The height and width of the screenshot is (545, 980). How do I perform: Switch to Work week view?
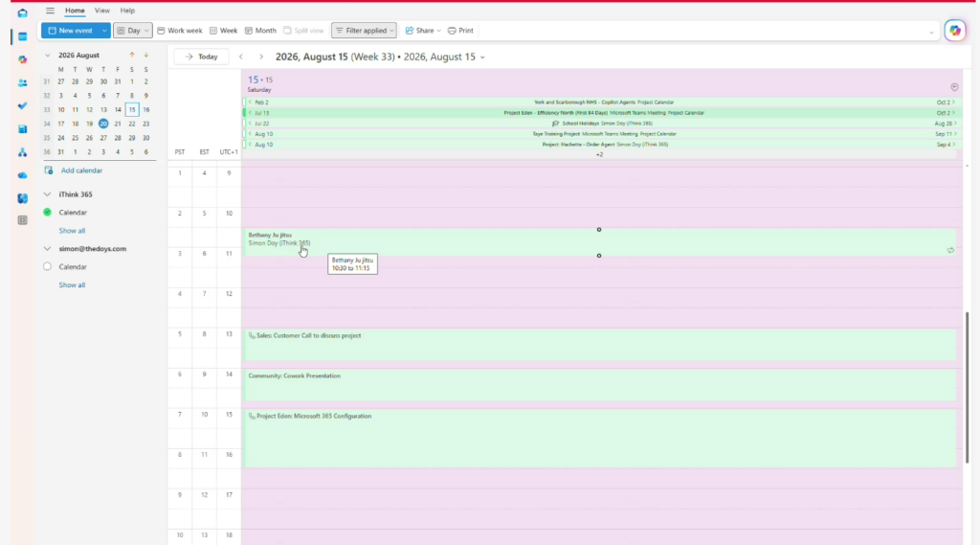(x=180, y=30)
